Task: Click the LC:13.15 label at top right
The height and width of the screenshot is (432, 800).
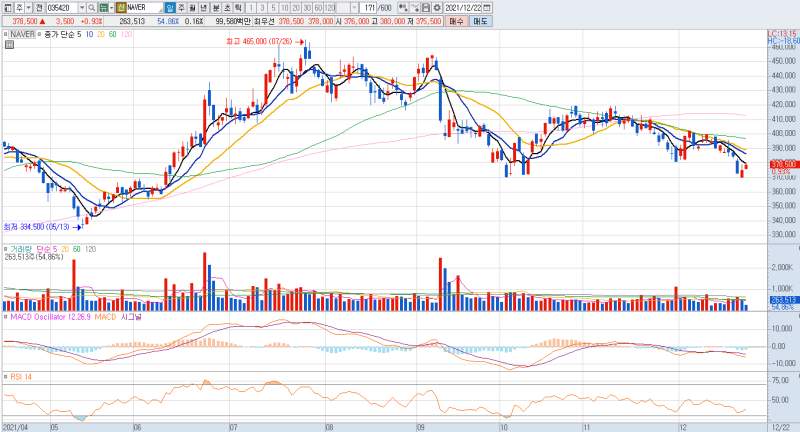Action: pos(782,34)
